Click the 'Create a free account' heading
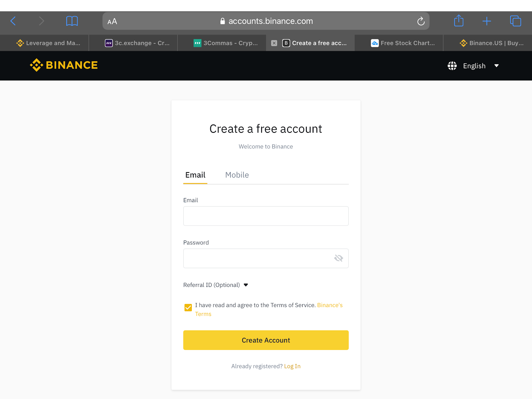 (266, 129)
